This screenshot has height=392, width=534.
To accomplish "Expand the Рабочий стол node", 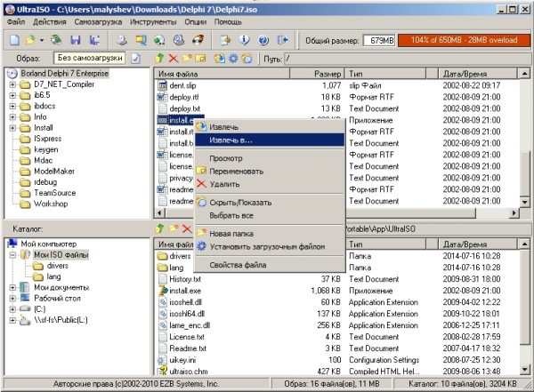I will 12,299.
